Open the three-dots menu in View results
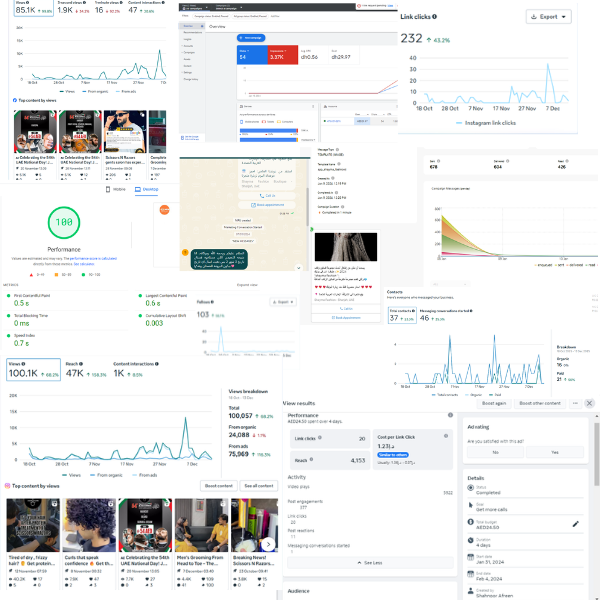Viewport: 600px width, 600px height. point(575,403)
